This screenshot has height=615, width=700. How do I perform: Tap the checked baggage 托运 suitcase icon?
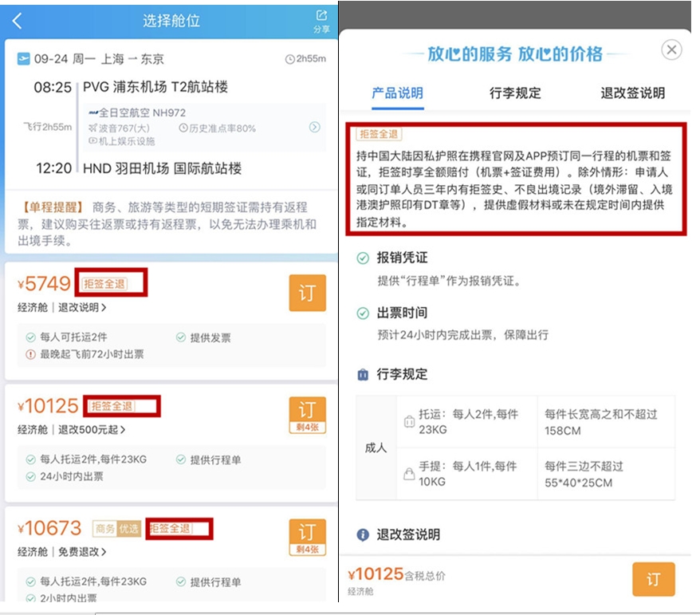click(x=409, y=422)
